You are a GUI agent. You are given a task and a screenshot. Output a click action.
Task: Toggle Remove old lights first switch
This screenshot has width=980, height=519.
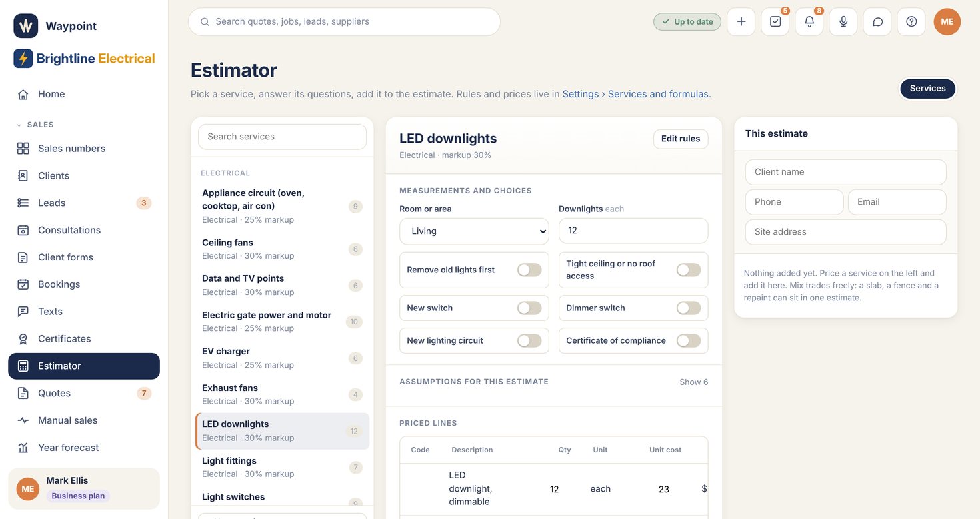(529, 270)
